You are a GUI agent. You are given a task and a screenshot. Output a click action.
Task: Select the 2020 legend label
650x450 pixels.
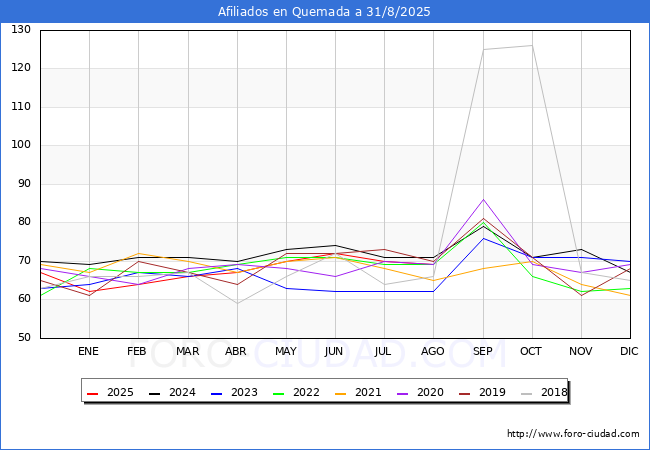pos(430,392)
